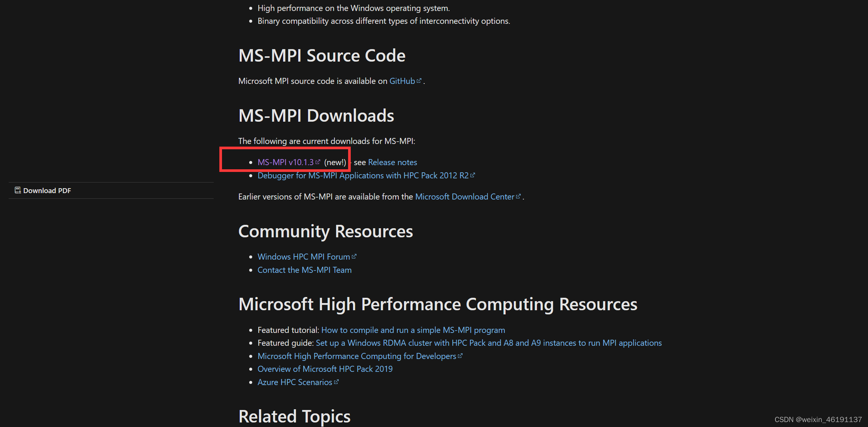The width and height of the screenshot is (868, 427).
Task: Open the Windows HPC MPI Forum link
Action: pyautogui.click(x=304, y=257)
